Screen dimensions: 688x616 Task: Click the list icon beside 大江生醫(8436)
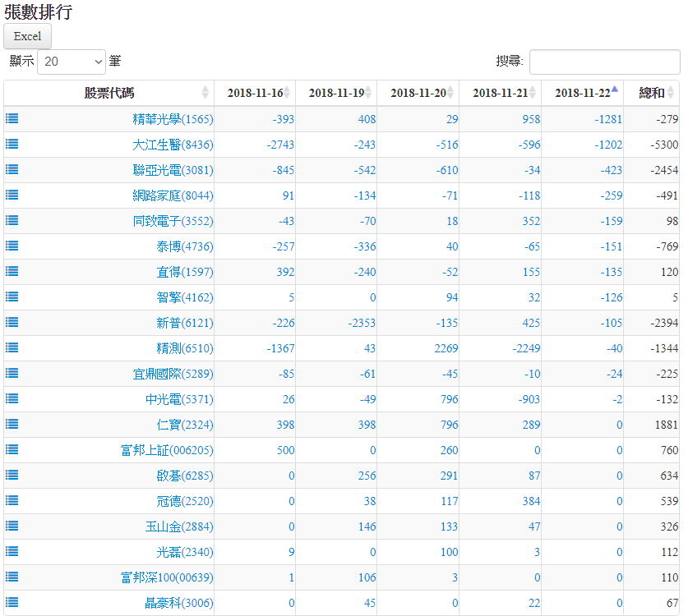click(12, 144)
